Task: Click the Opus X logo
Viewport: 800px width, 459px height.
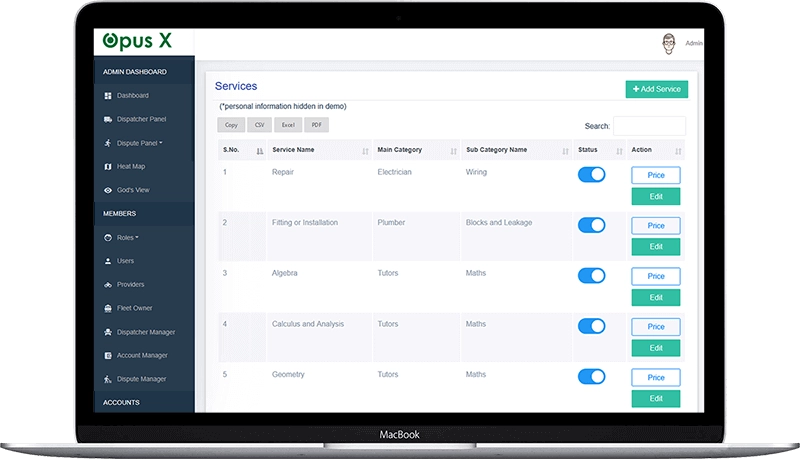Action: coord(137,40)
